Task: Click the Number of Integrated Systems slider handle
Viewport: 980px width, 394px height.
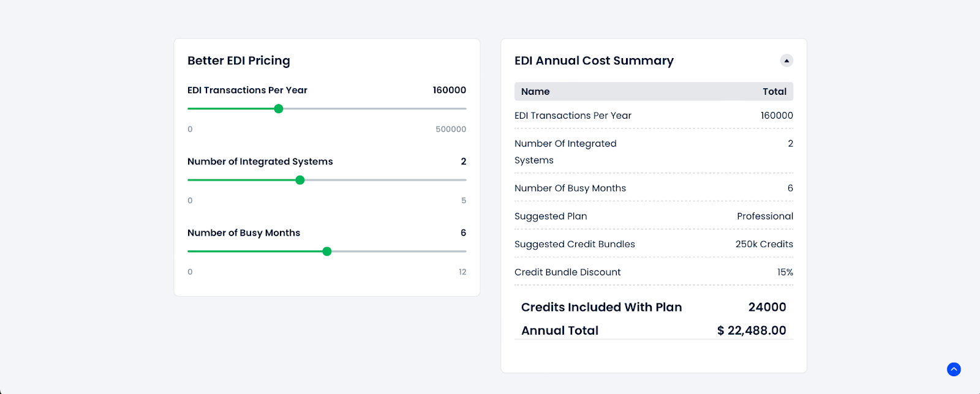Action: click(300, 180)
